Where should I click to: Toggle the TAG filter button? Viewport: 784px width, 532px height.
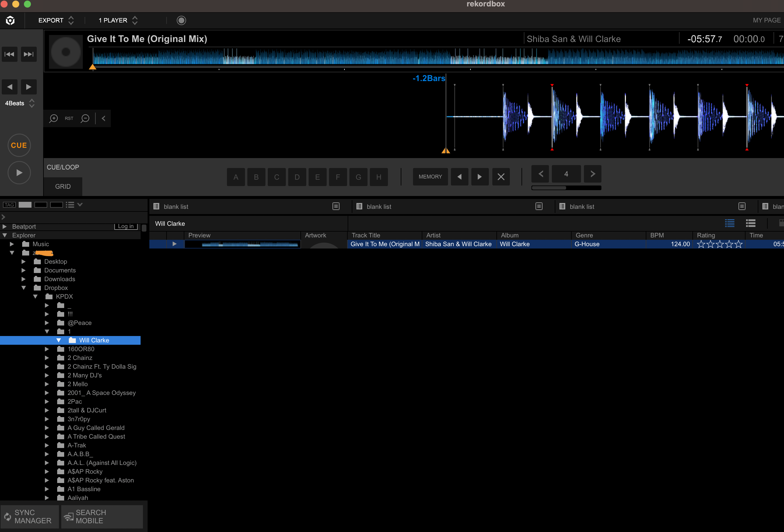tap(9, 205)
